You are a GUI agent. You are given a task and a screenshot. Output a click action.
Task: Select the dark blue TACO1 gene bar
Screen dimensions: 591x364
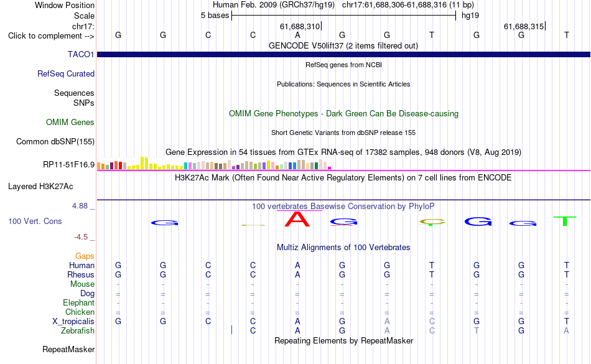point(343,54)
